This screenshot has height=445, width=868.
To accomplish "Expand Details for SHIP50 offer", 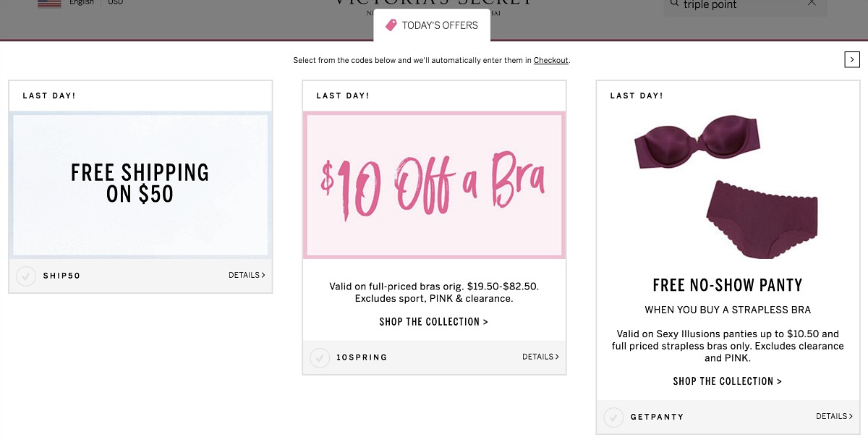I will pyautogui.click(x=247, y=275).
